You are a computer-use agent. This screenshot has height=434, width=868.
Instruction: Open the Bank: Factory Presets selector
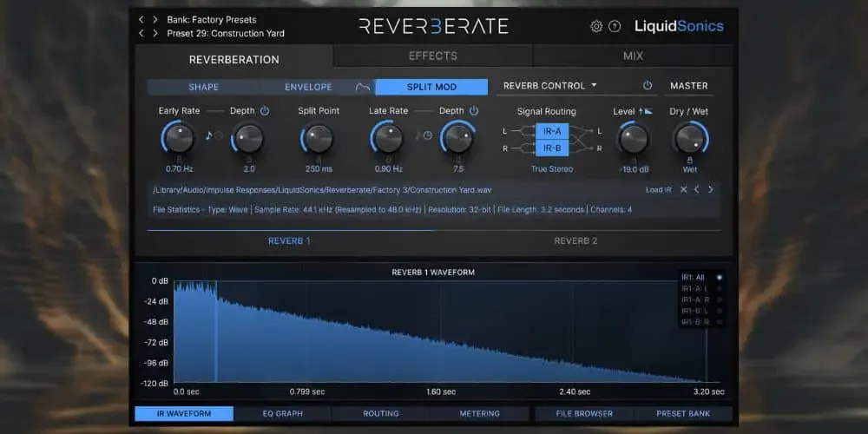tap(212, 19)
